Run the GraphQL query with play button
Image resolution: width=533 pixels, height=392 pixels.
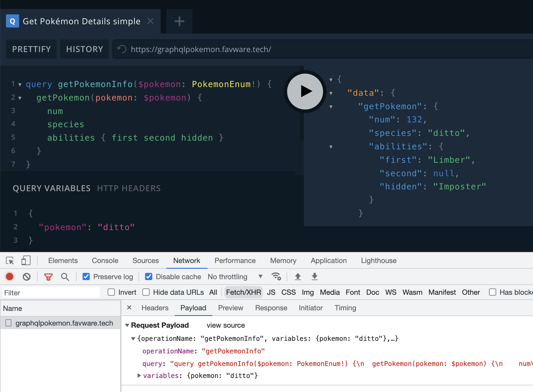point(305,91)
